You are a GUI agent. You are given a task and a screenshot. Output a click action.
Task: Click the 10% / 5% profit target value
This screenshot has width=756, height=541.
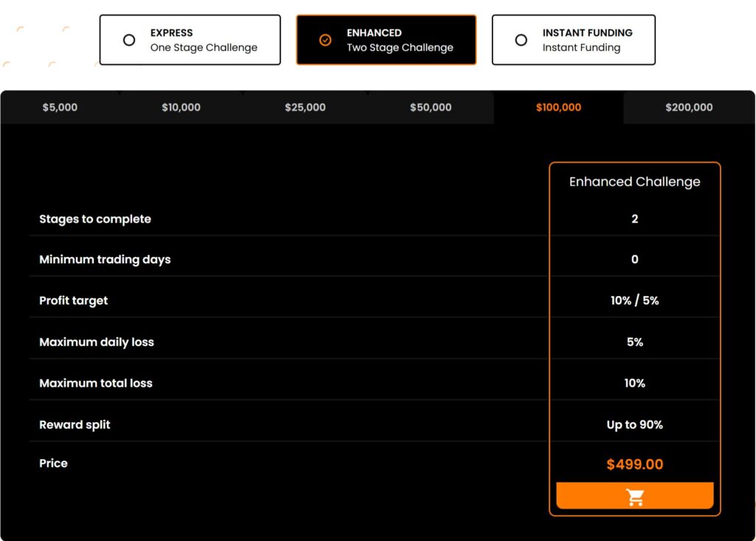634,301
